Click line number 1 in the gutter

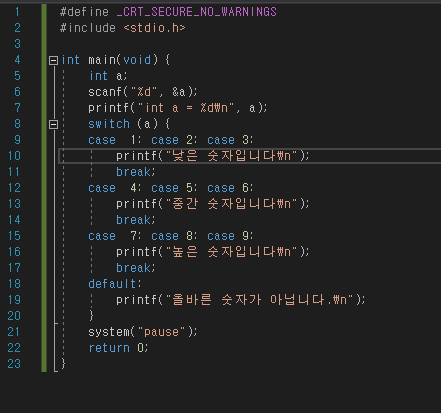pos(17,12)
